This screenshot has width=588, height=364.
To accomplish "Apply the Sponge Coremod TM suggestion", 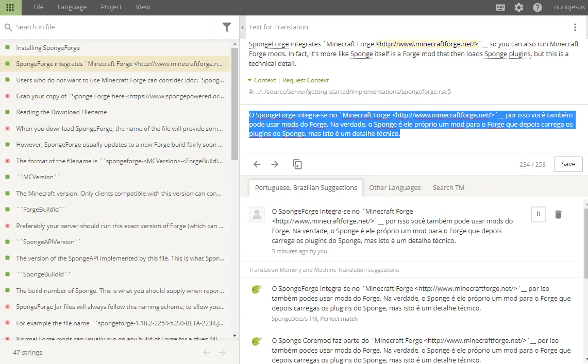I will point(421,350).
